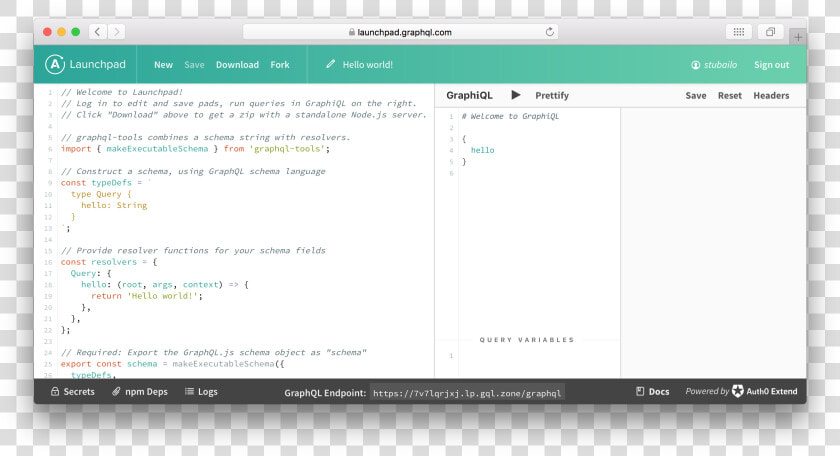Click inside the query variables editor line

tap(539, 355)
